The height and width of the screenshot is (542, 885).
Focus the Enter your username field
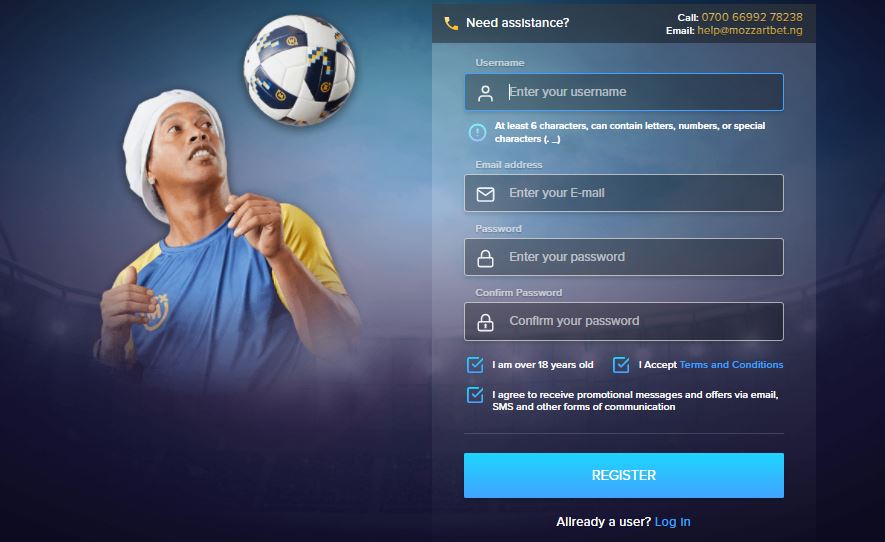click(624, 92)
